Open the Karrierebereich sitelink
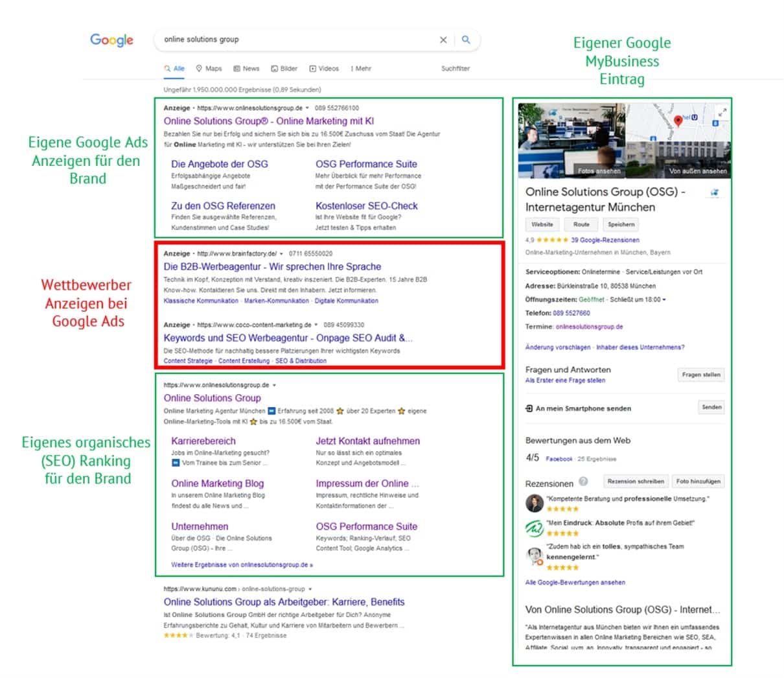Viewport: 784px width, 678px height. 203,441
